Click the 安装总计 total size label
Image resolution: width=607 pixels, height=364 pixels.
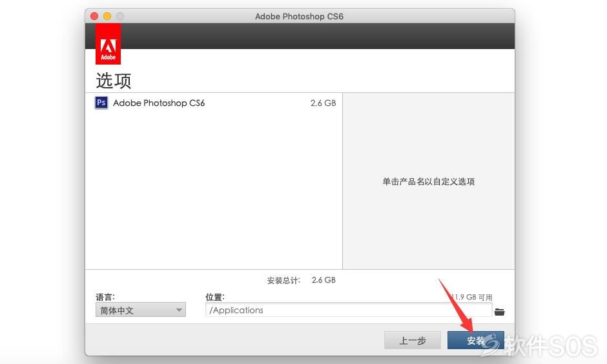coord(283,280)
